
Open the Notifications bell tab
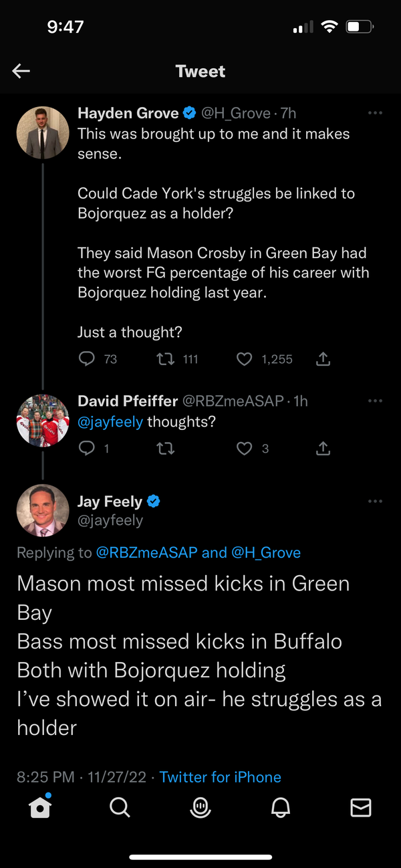281,808
